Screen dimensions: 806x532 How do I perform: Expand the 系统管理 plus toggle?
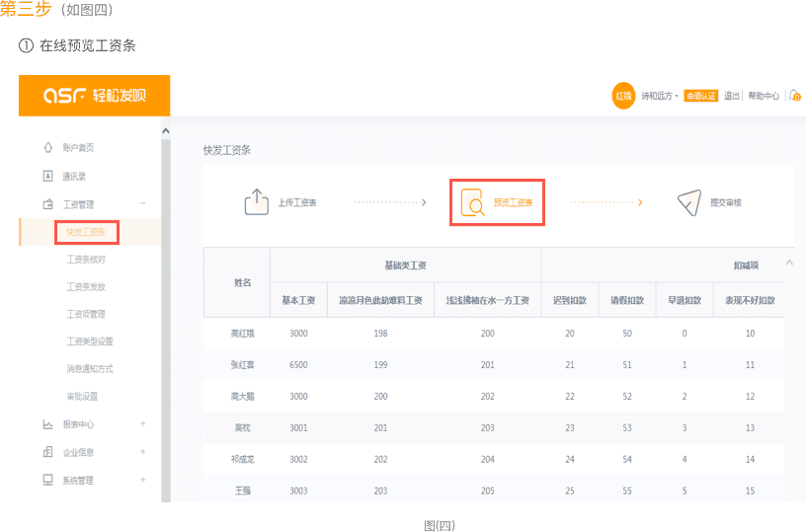point(143,480)
